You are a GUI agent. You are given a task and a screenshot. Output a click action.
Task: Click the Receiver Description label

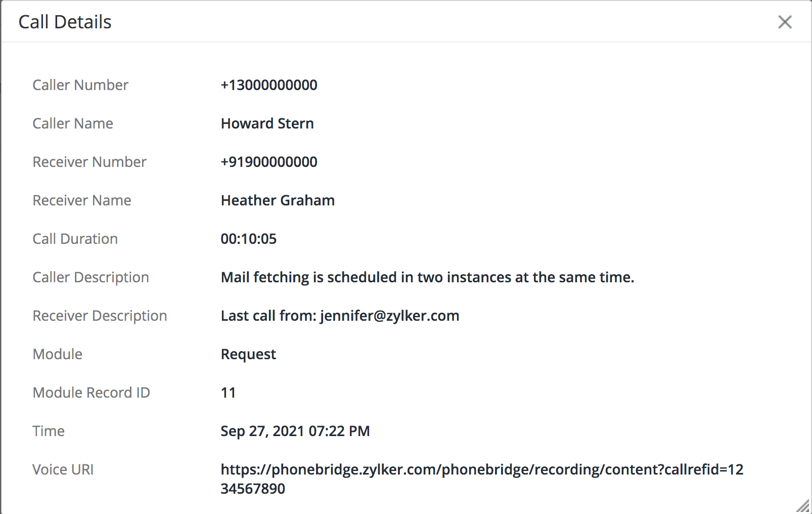[x=100, y=316]
